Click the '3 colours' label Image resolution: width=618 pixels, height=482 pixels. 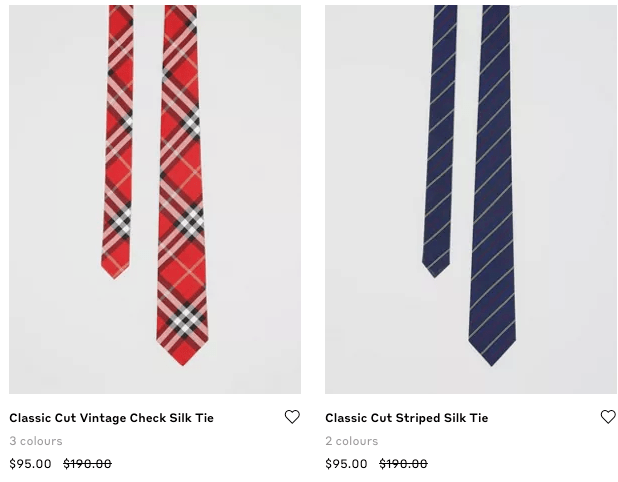(x=36, y=441)
